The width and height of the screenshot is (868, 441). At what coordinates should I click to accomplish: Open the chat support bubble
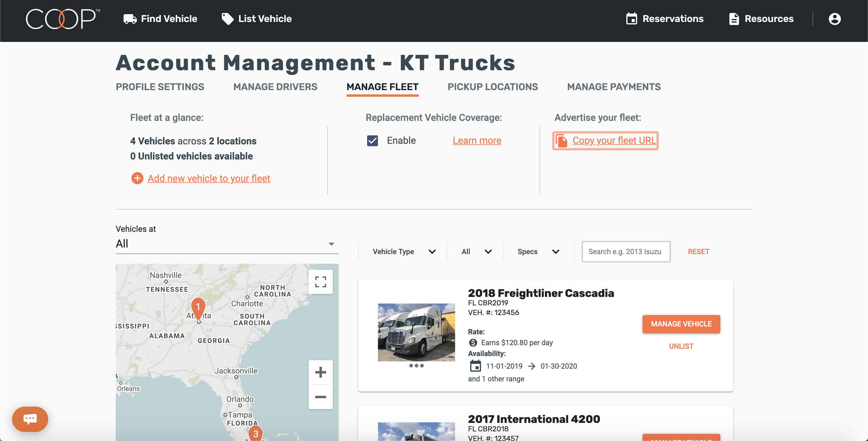click(30, 419)
